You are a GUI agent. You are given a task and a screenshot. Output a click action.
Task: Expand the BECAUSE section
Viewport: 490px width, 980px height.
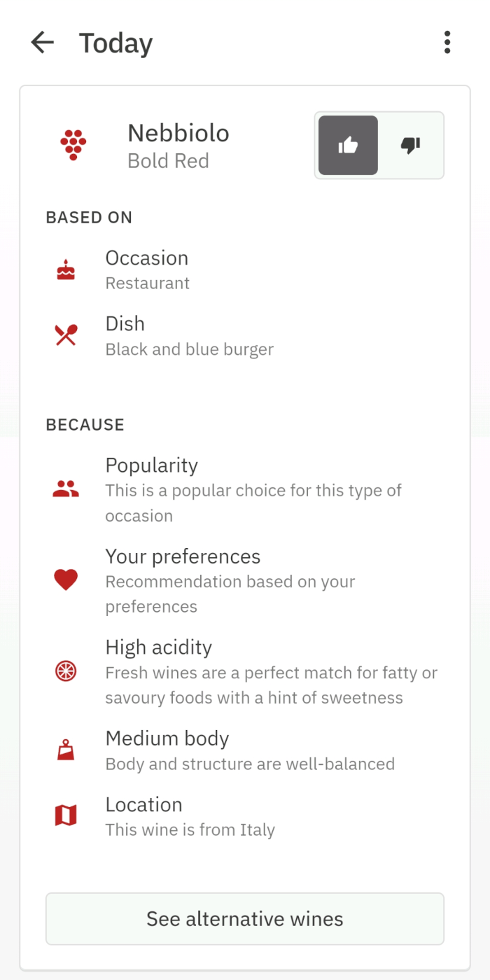pyautogui.click(x=85, y=425)
